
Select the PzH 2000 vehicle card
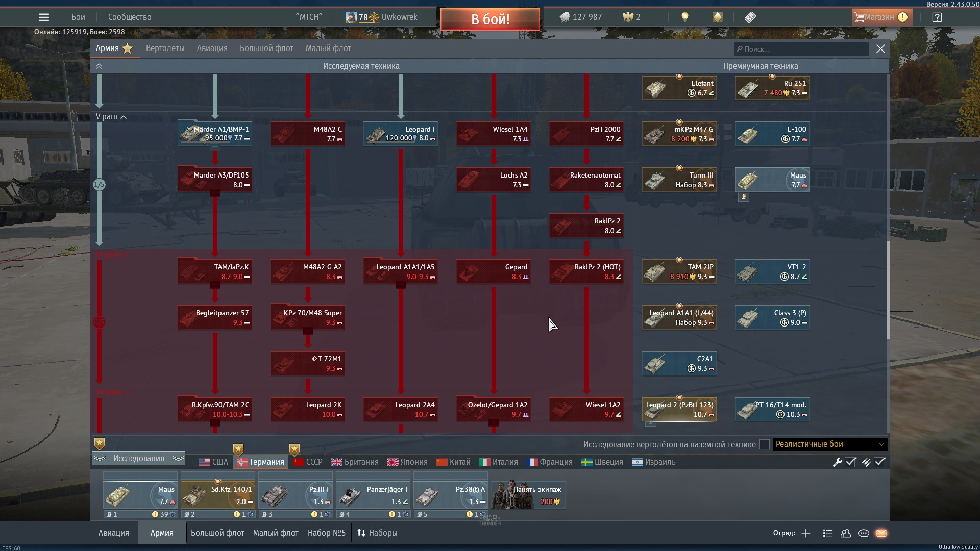coord(586,134)
